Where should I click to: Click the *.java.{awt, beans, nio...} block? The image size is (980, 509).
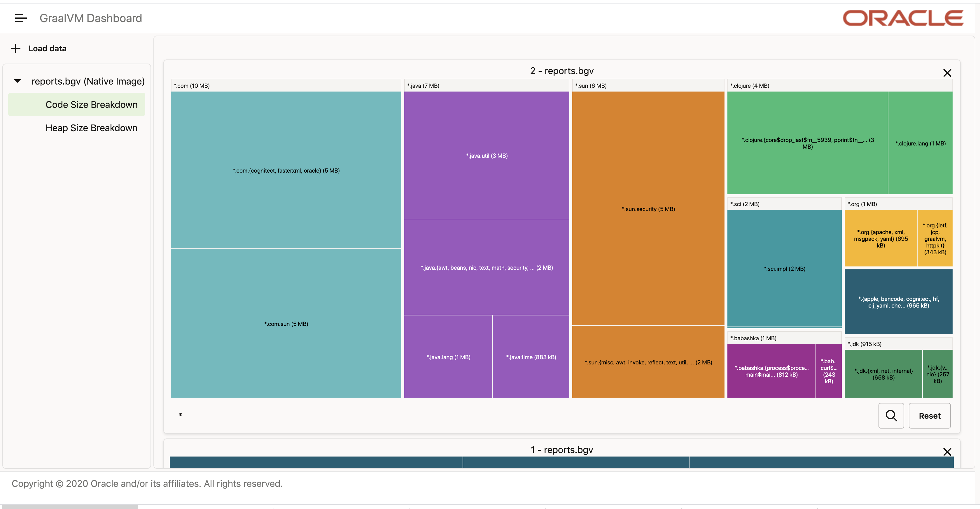[x=487, y=267]
